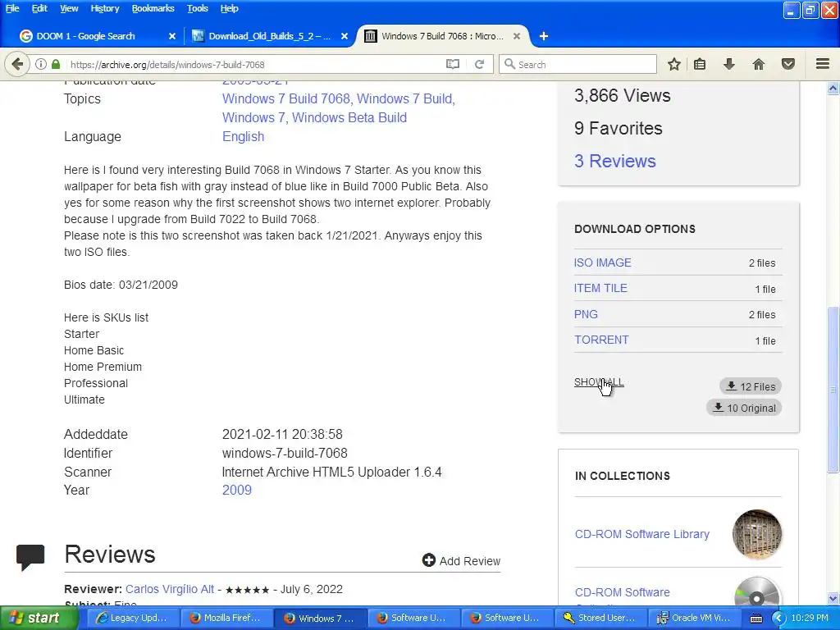840x630 pixels.
Task: Open CD-ROM Software Library collection link
Action: tap(641, 534)
